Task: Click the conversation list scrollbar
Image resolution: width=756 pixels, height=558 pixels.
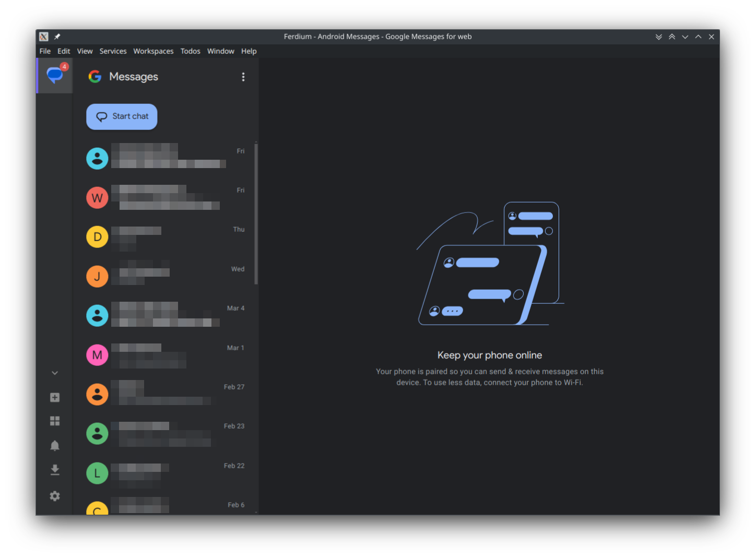Action: [256, 214]
